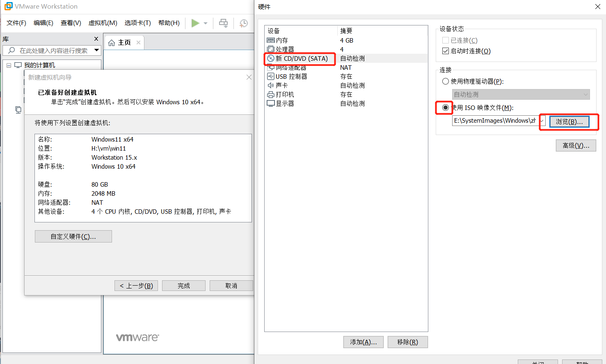Image resolution: width=606 pixels, height=364 pixels.
Task: Select 使用 ISO 映像文件(M) radio button
Action: tap(445, 108)
